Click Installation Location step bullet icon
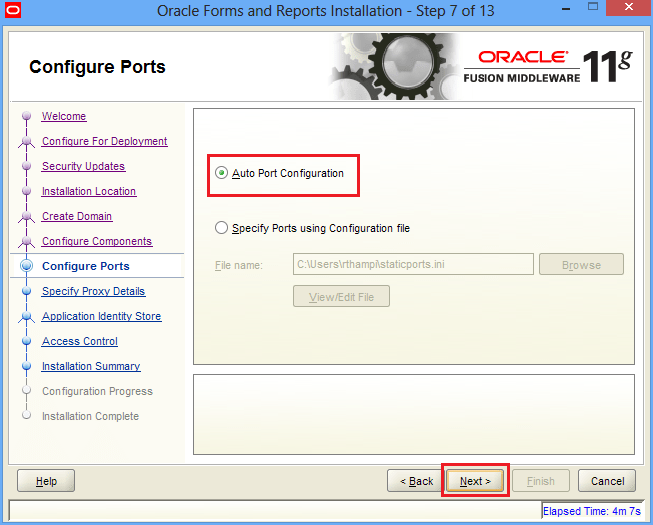Screen dimensions: 653x525 pyautogui.click(x=26, y=191)
